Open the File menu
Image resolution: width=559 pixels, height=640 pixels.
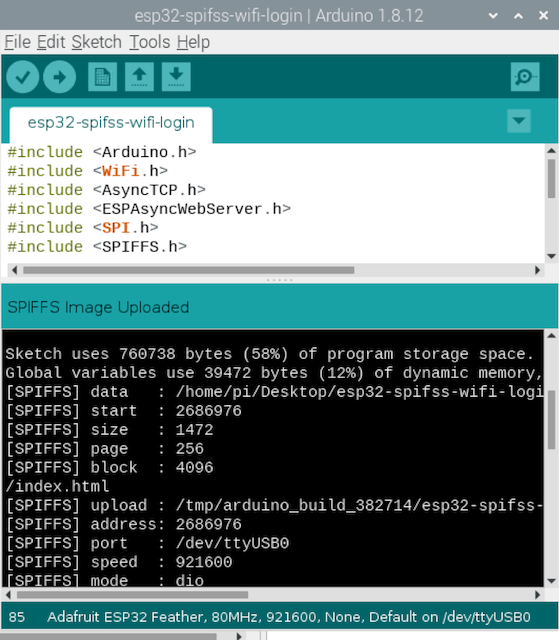click(18, 42)
